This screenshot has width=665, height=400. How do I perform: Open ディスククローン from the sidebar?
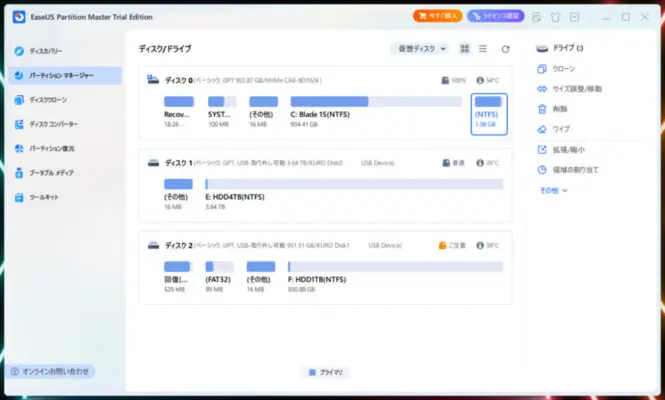(x=41, y=100)
